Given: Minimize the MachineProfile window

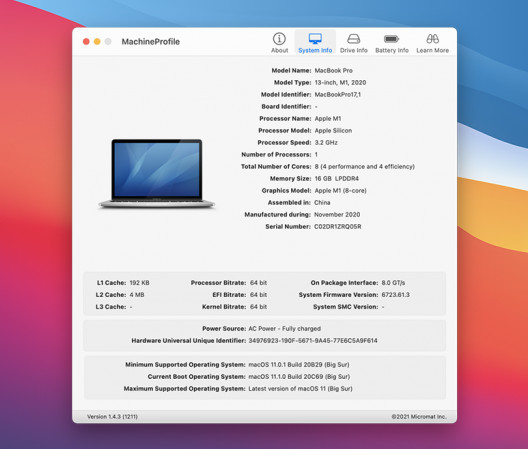Looking at the screenshot, I should point(97,41).
